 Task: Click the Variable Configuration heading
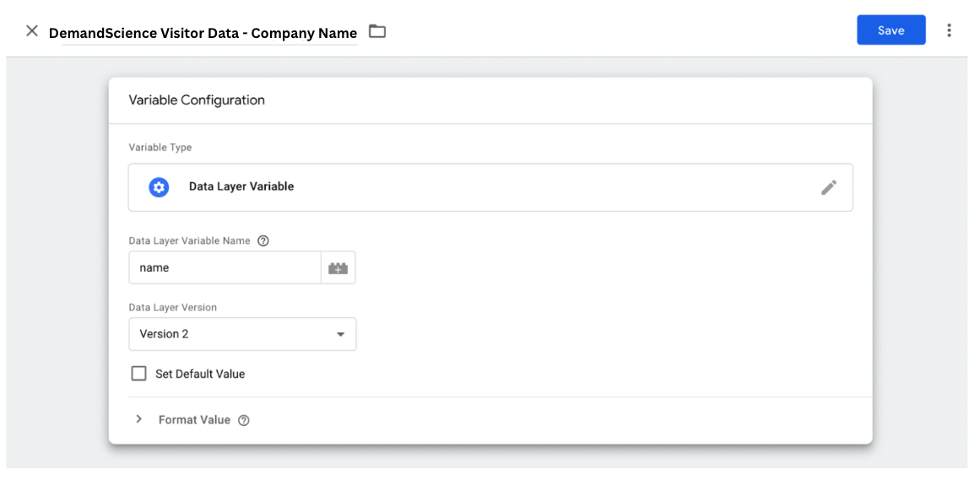click(196, 100)
